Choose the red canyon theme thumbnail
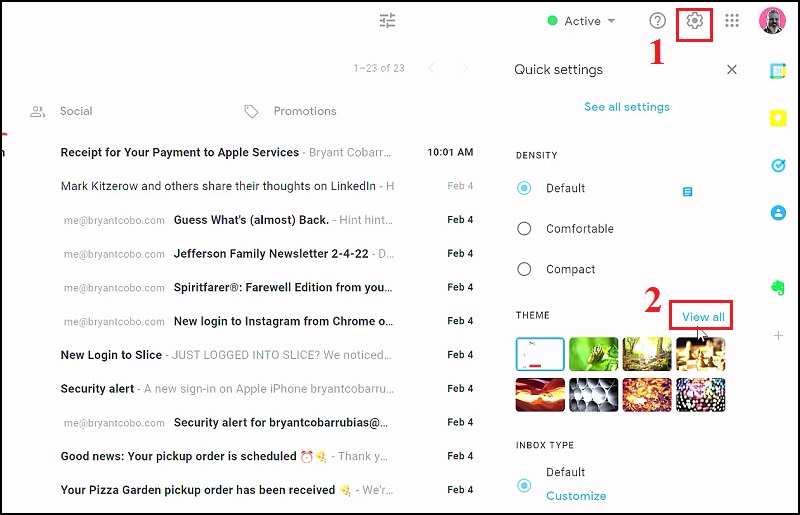Image resolution: width=800 pixels, height=515 pixels. [540, 395]
